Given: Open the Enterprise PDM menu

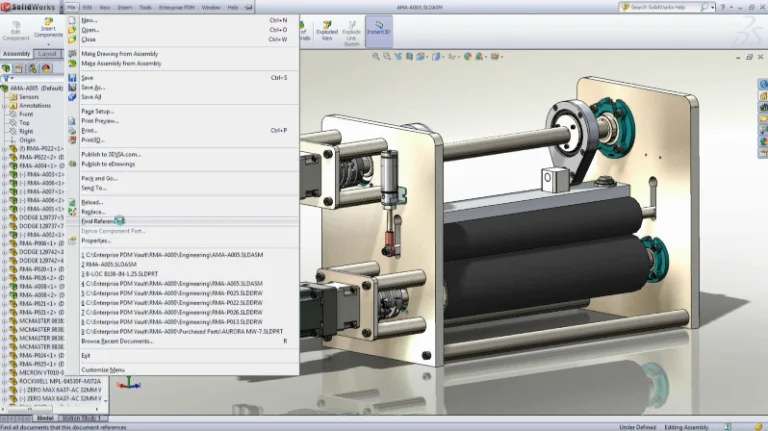Looking at the screenshot, I should coord(177,7).
